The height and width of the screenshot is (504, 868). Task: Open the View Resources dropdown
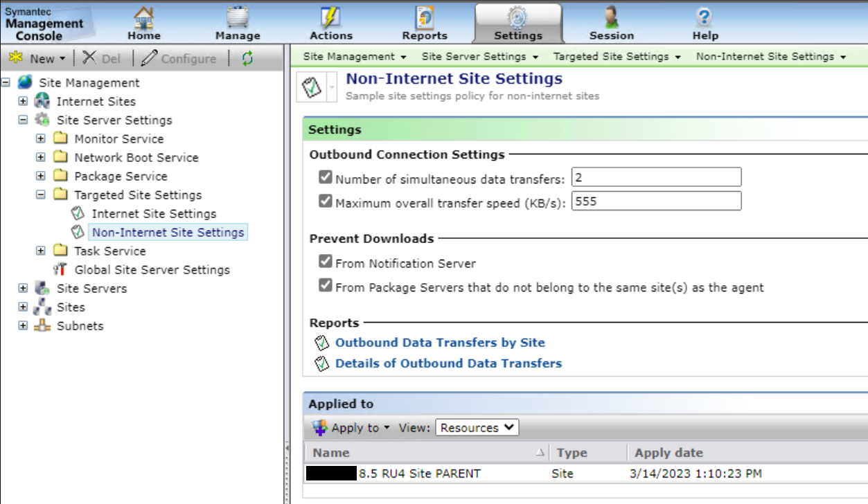click(x=477, y=428)
